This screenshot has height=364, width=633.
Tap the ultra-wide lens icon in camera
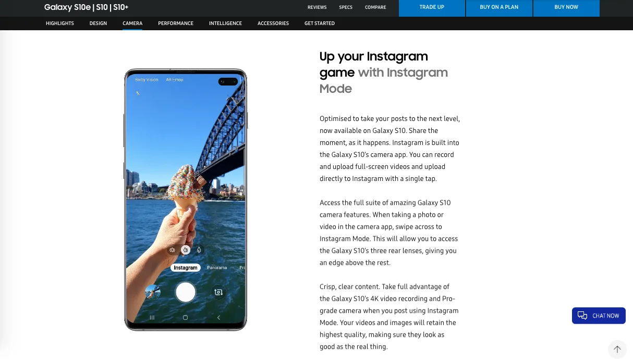pyautogui.click(x=172, y=250)
